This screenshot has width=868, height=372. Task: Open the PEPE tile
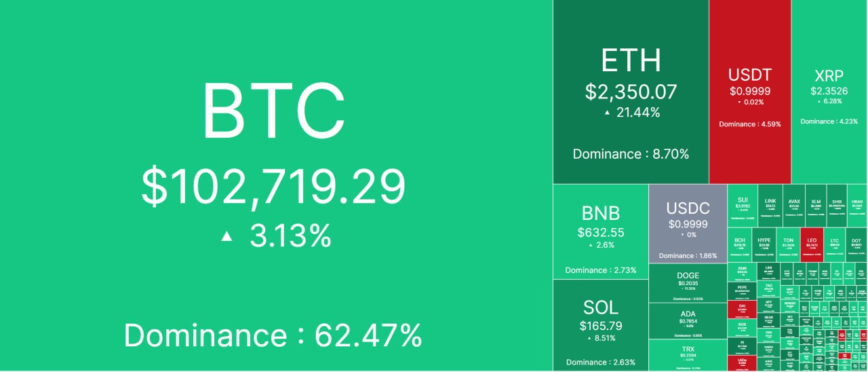(x=742, y=291)
